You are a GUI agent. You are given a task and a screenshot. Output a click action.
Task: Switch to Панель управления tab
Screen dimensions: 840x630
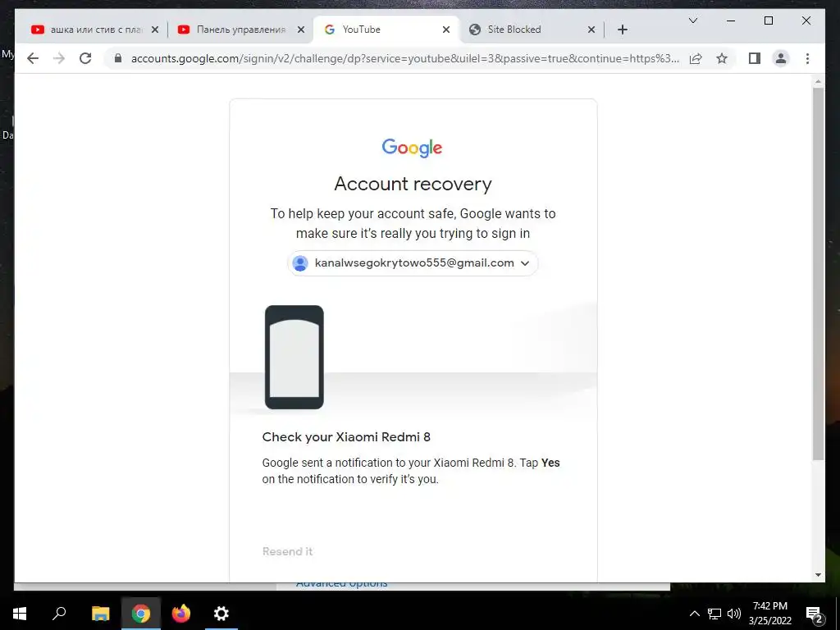pyautogui.click(x=240, y=30)
